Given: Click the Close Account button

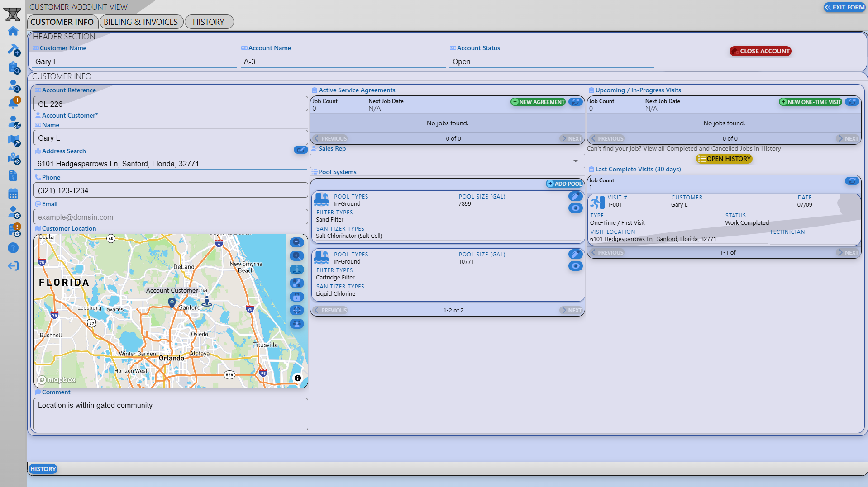Looking at the screenshot, I should click(x=760, y=51).
